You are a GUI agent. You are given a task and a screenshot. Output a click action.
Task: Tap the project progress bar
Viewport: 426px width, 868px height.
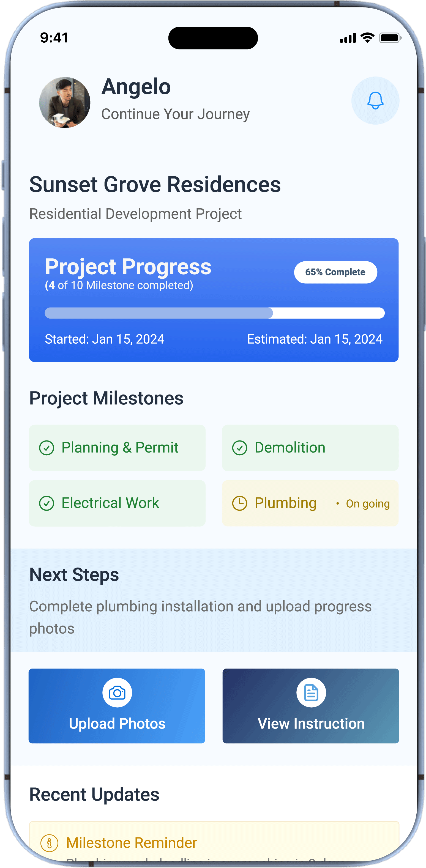(x=214, y=313)
